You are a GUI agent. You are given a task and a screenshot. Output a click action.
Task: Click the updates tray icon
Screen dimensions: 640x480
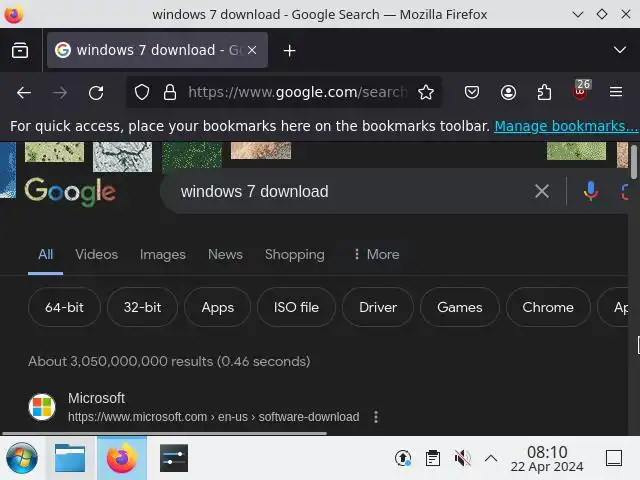coord(403,458)
